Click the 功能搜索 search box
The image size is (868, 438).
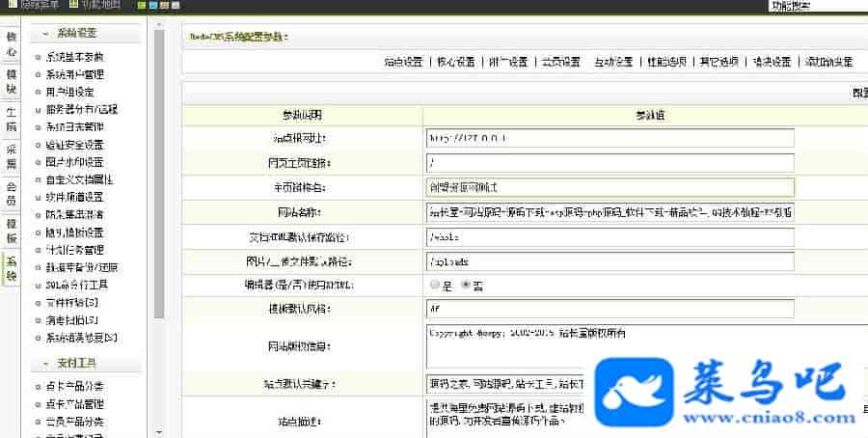pos(816,6)
